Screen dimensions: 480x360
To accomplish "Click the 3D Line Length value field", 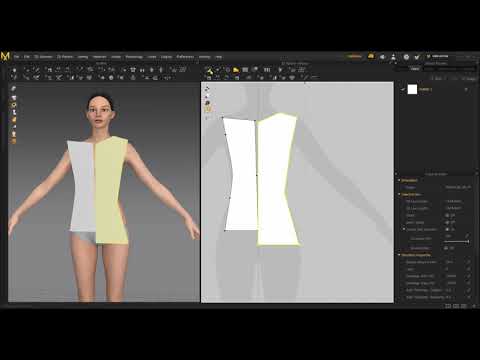I will click(x=454, y=208).
